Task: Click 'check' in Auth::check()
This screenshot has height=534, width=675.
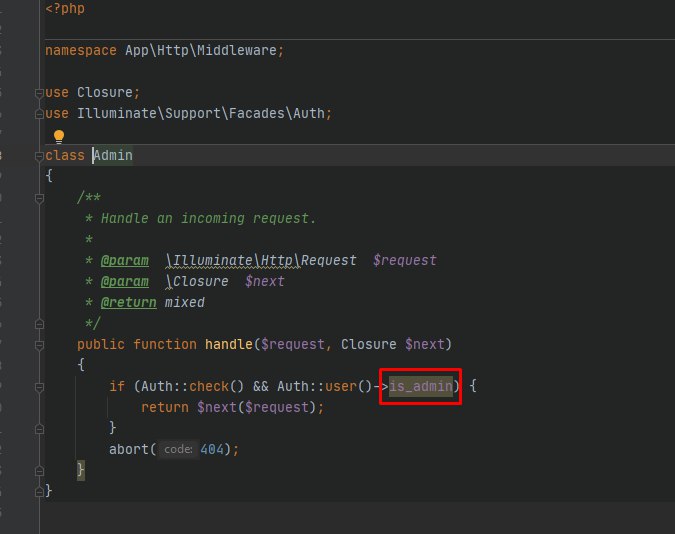Action: click(x=209, y=386)
